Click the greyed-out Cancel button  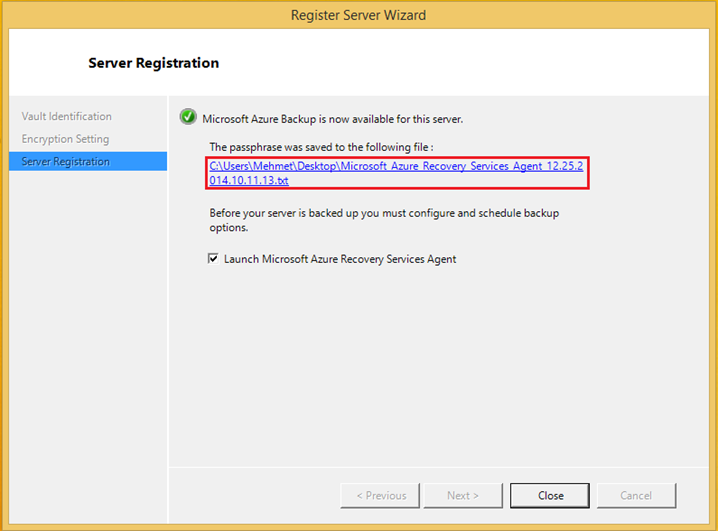click(636, 495)
